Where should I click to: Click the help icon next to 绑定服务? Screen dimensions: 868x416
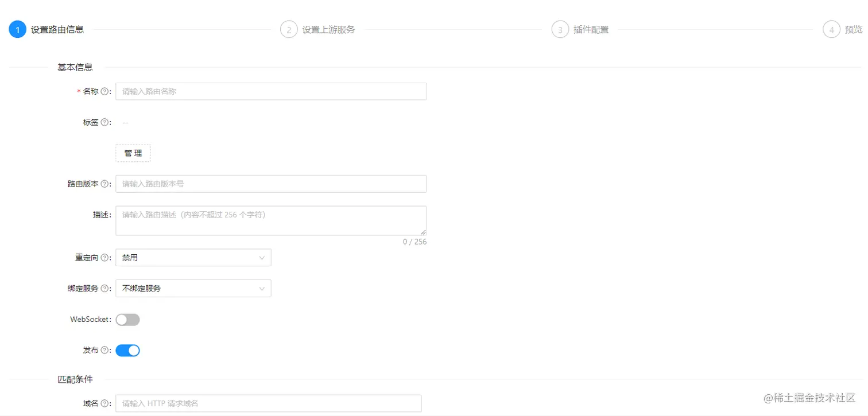(104, 289)
